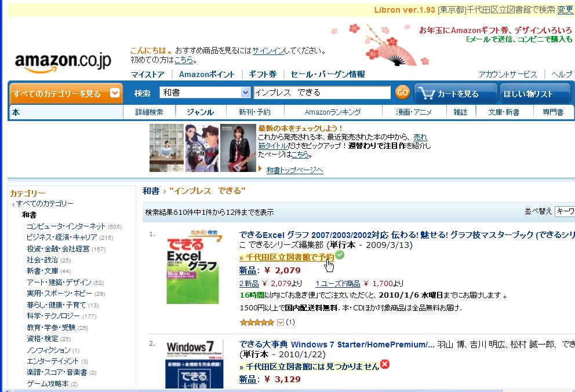Image resolution: width=575 pixels, height=392 pixels.
Task: Click the green checkmark beside the library reservation link
Action: 339,254
